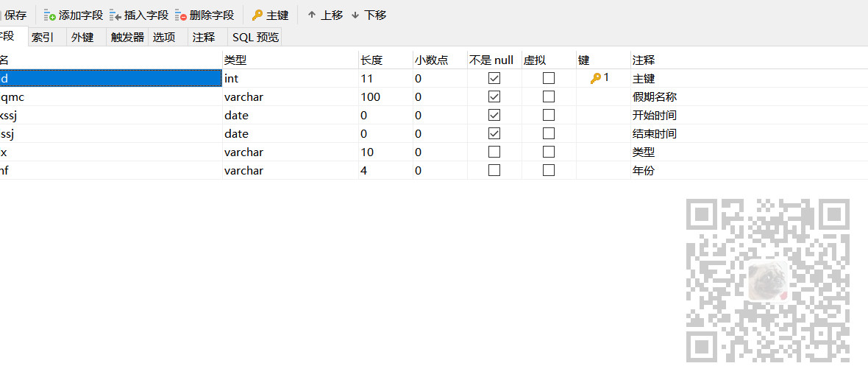The width and height of the screenshot is (868, 380).
Task: Select varchar type cell with length 4
Action: point(290,170)
